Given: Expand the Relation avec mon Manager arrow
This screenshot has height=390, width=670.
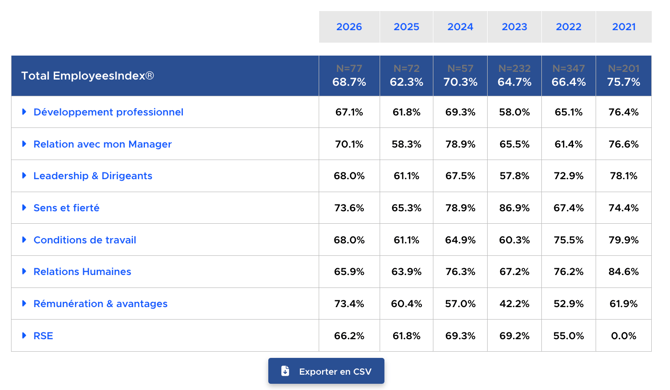Looking at the screenshot, I should click(x=24, y=144).
